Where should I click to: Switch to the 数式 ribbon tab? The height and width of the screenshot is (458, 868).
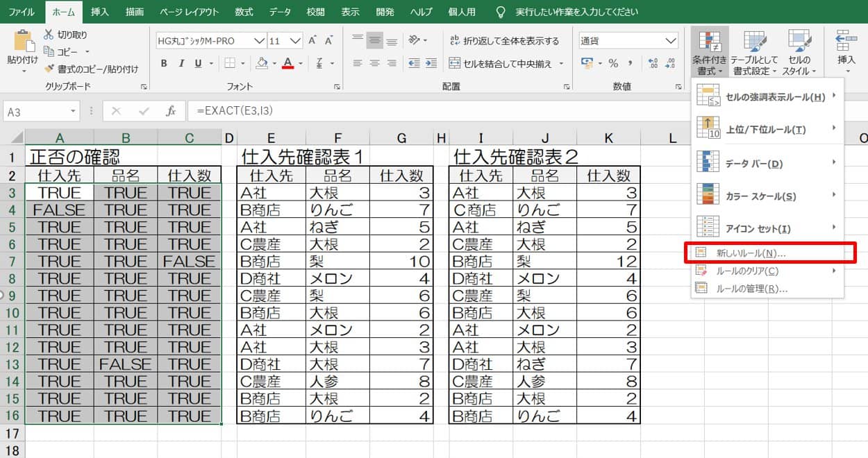244,12
